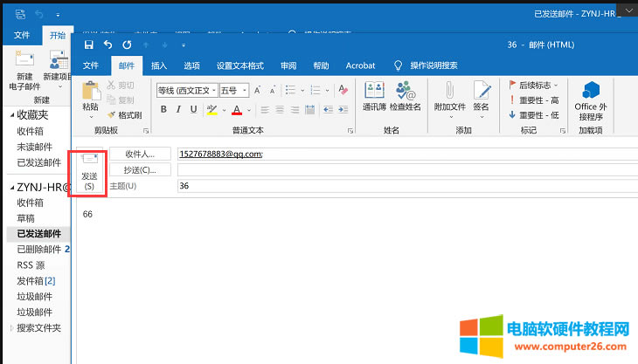Click the Undo arrow in title bar
Screen dimensions: 638x364
[107, 45]
